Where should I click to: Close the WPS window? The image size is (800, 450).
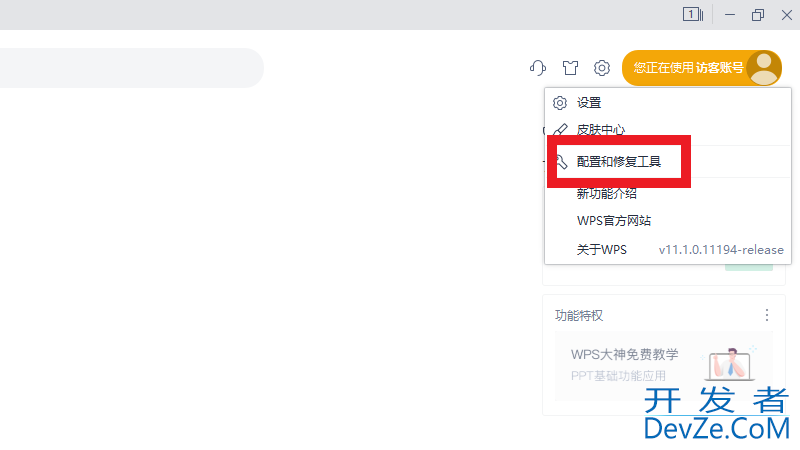786,15
